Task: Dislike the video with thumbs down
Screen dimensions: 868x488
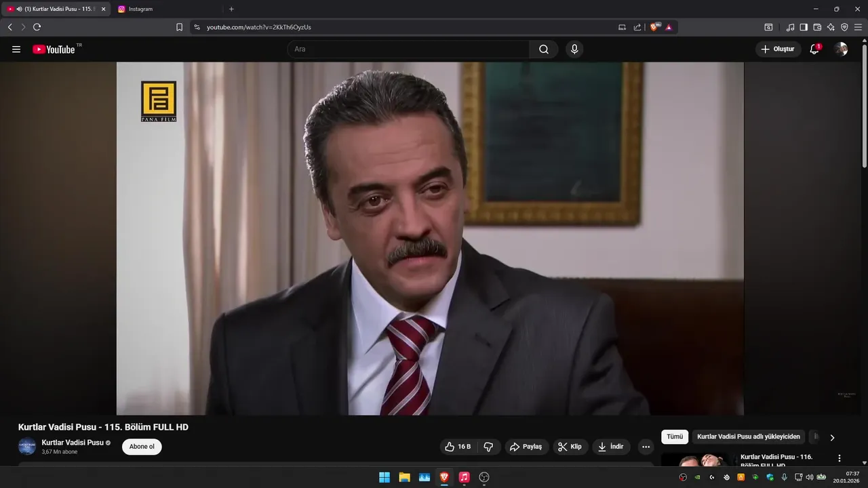Action: tap(488, 447)
